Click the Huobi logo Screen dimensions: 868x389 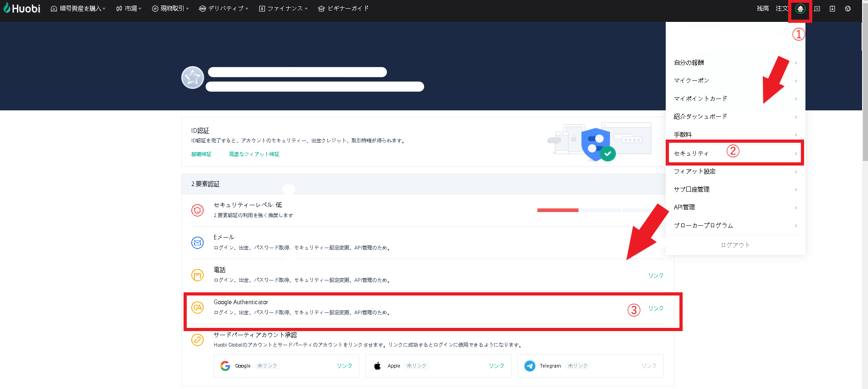tap(22, 8)
